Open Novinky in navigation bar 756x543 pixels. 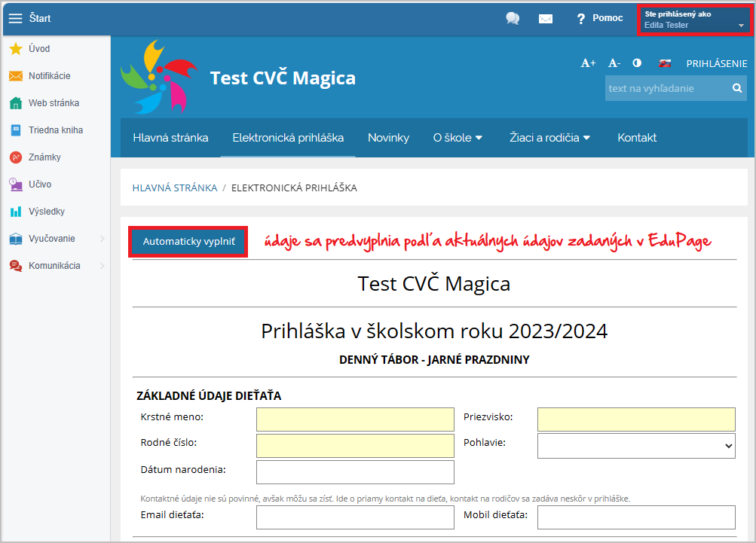(x=388, y=138)
